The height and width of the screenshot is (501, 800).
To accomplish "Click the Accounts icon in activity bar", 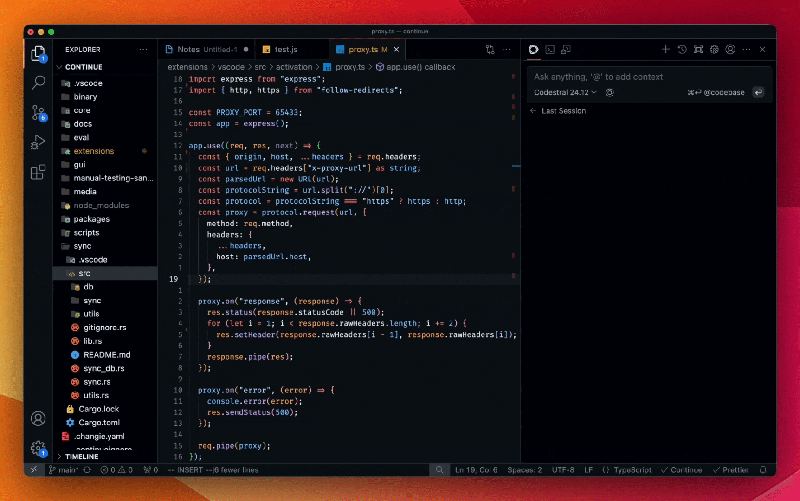I will pyautogui.click(x=38, y=418).
